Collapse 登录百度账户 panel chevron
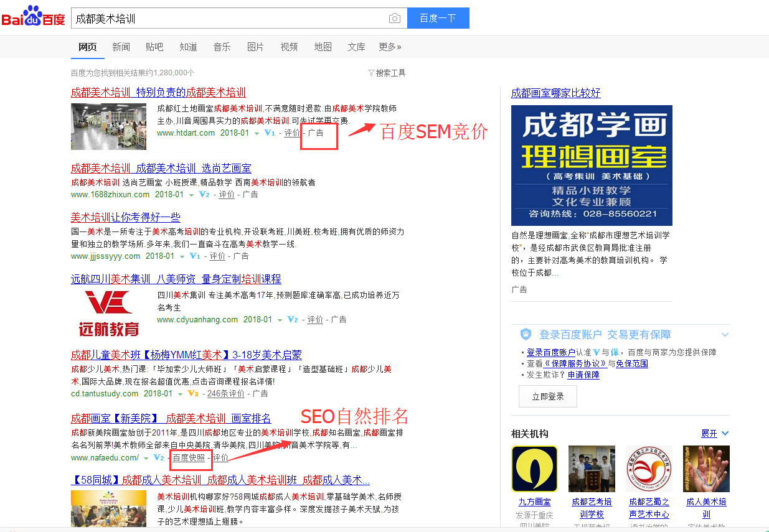 (x=725, y=335)
